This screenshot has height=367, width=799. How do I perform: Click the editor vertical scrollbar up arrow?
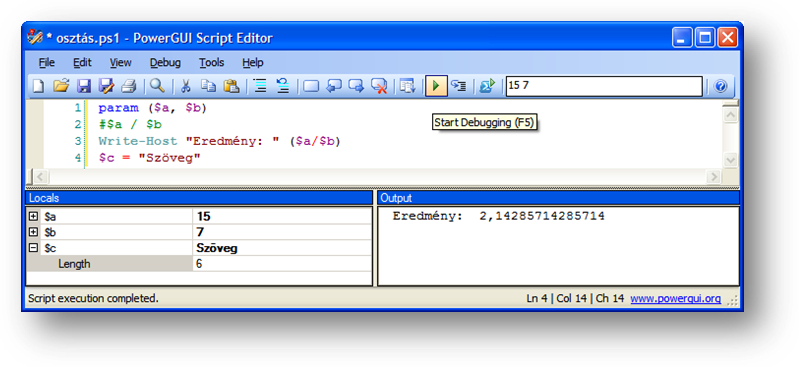click(x=731, y=116)
